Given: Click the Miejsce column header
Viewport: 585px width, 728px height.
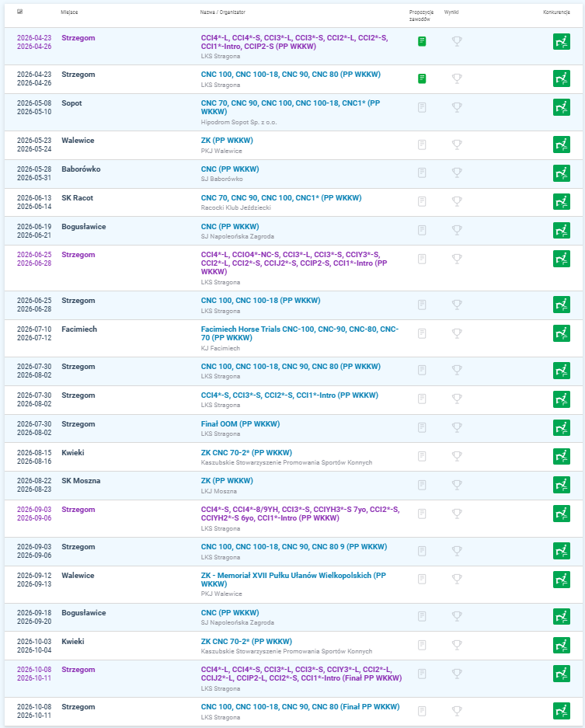Looking at the screenshot, I should (x=69, y=13).
